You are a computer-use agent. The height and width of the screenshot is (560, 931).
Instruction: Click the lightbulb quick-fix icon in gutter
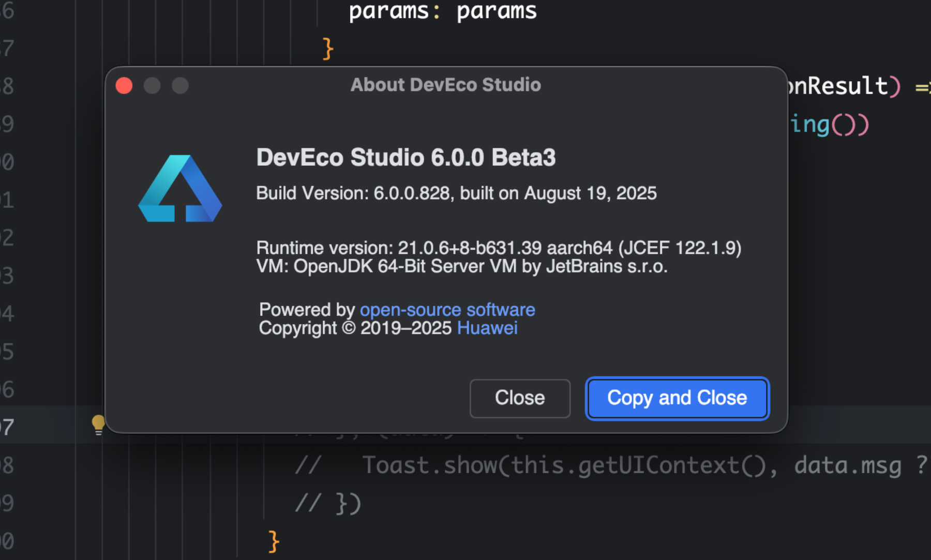tap(98, 424)
